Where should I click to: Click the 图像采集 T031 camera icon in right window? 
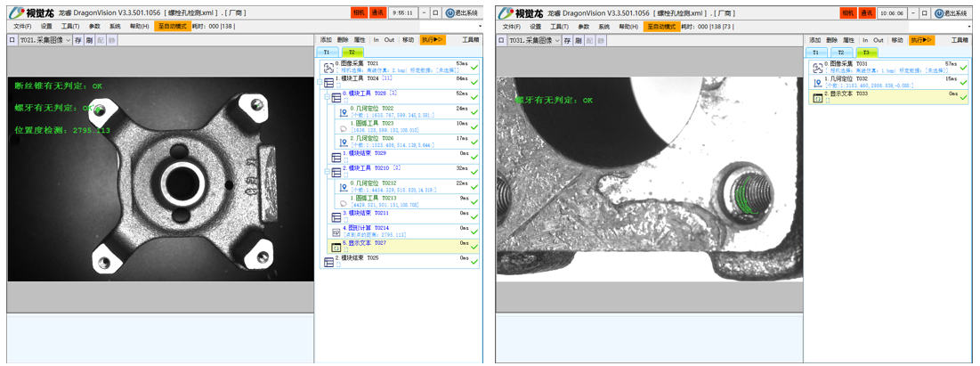(x=817, y=67)
